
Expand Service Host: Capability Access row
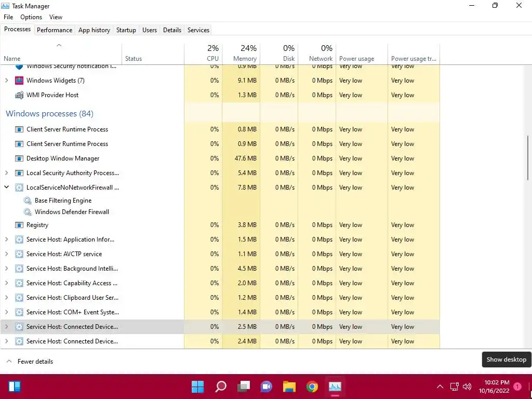(x=6, y=283)
